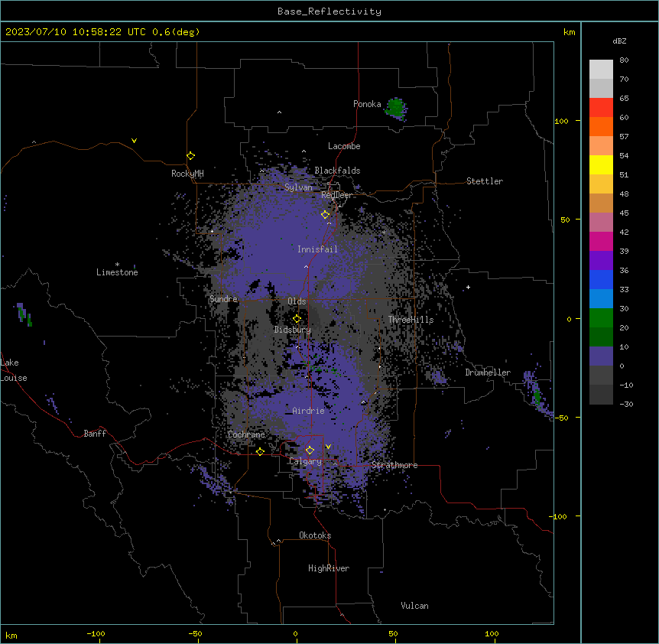Image resolution: width=659 pixels, height=644 pixels.
Task: Select the Ponoka city label
Action: [367, 104]
